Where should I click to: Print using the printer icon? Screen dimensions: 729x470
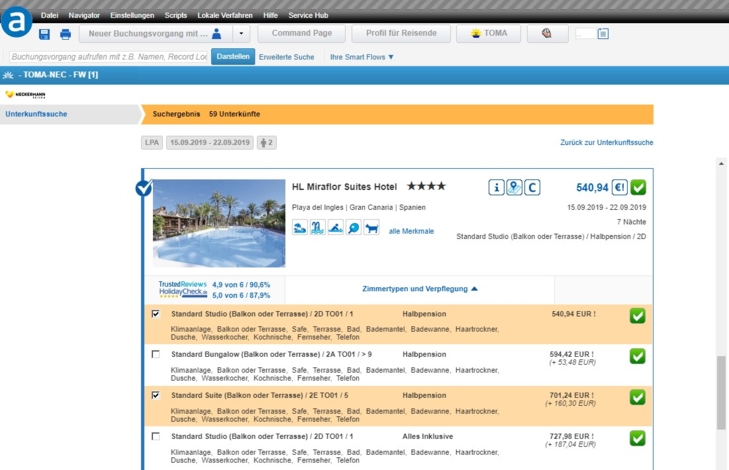pyautogui.click(x=66, y=34)
